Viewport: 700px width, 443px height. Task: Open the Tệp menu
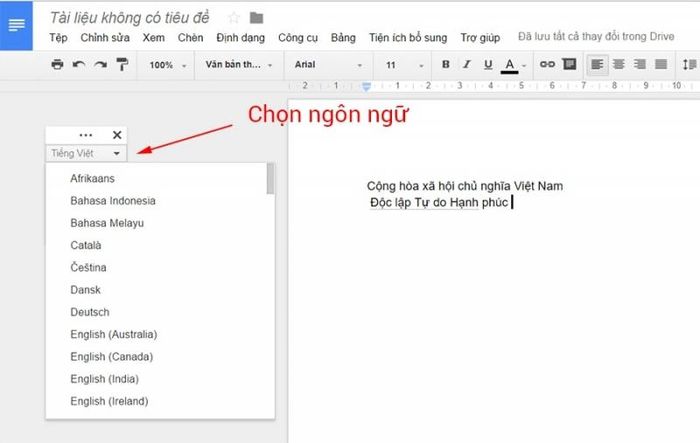click(58, 38)
